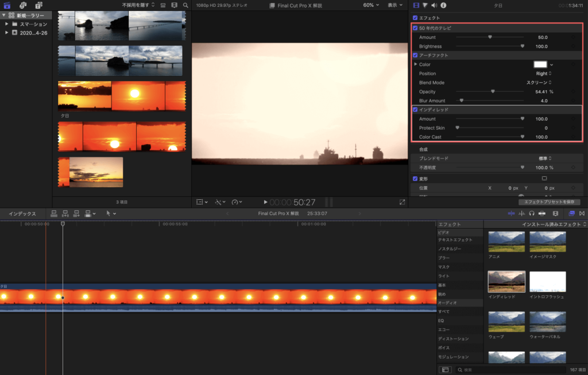
Task: Click the エフェクトプリセットを保存 button
Action: point(549,202)
